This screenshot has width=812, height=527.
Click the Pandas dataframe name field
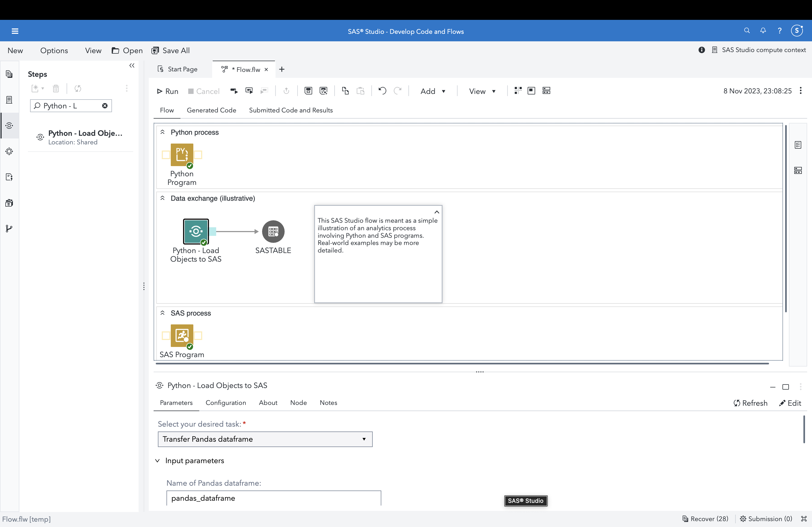pos(273,498)
